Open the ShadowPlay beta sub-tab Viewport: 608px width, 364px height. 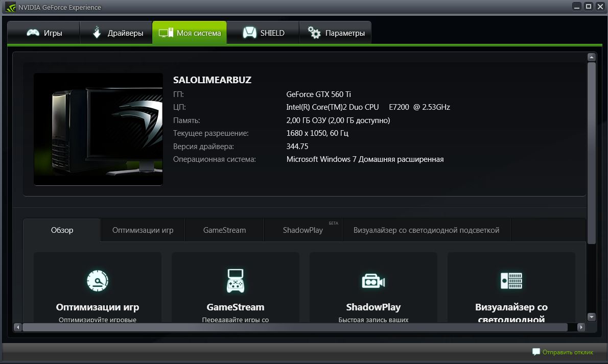(303, 230)
